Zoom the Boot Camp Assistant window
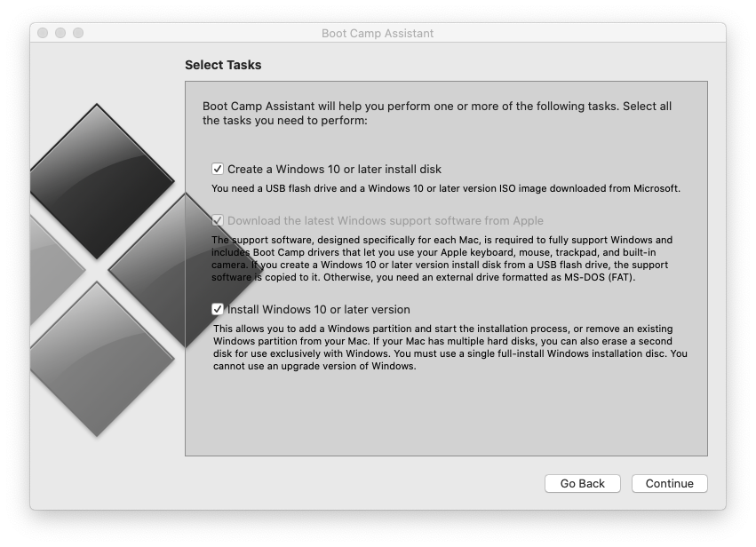This screenshot has height=547, width=756. tap(78, 33)
